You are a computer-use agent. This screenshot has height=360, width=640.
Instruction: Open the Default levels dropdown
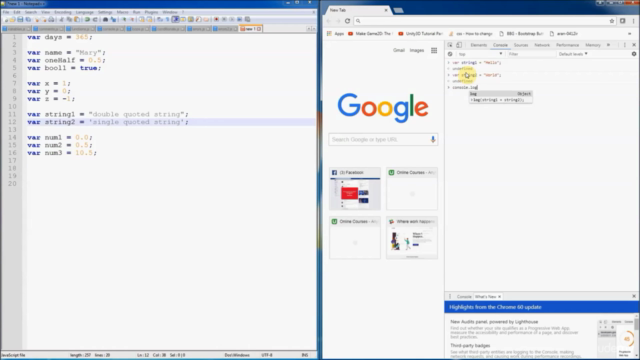click(x=573, y=54)
